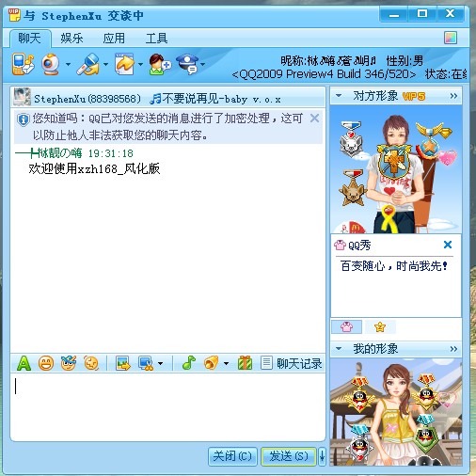
Task: Collapse the 对方形象 panel
Action: (339, 95)
